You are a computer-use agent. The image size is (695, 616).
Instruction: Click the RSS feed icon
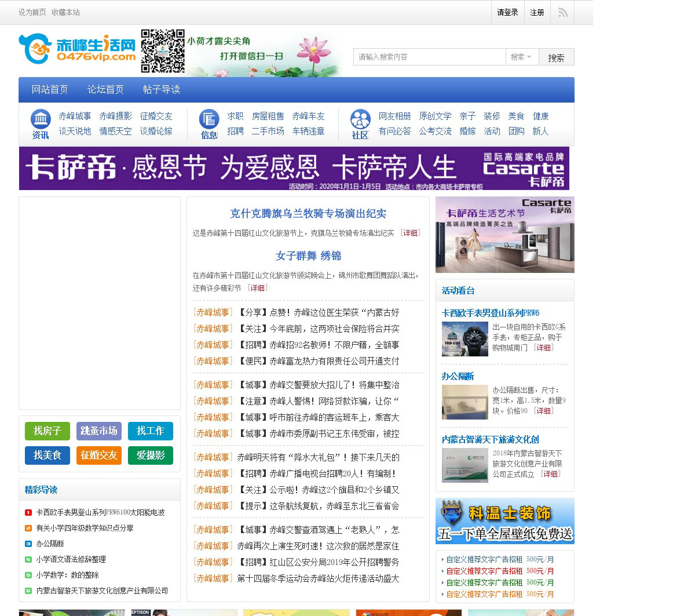coord(562,12)
